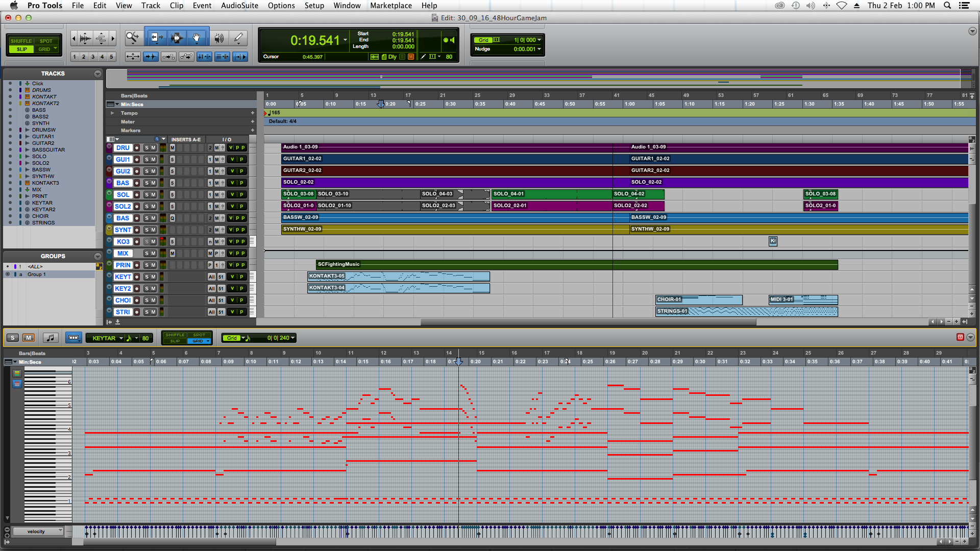Enable SHUFFLE edit mode

point(21,41)
